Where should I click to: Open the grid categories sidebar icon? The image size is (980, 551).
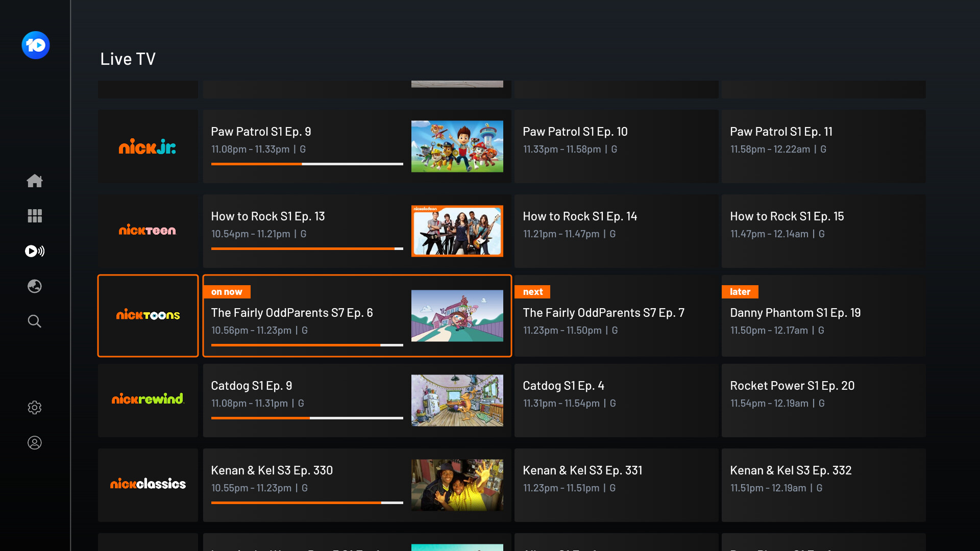pos(35,216)
